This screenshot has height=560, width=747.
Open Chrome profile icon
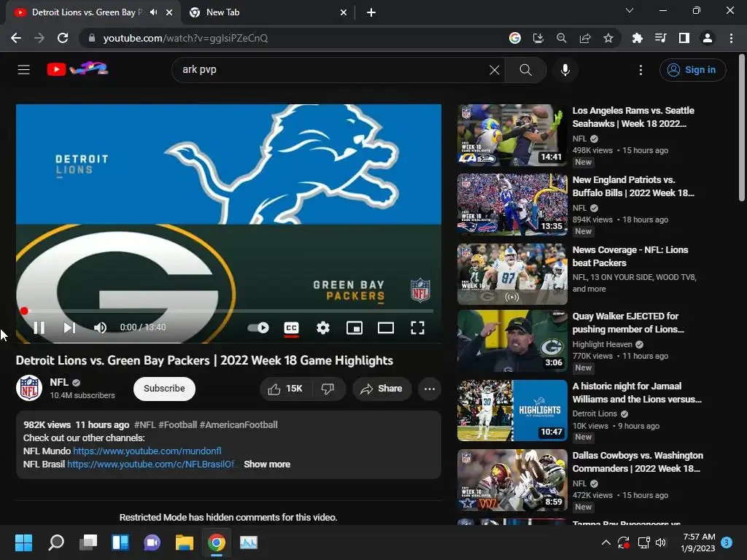tap(708, 38)
